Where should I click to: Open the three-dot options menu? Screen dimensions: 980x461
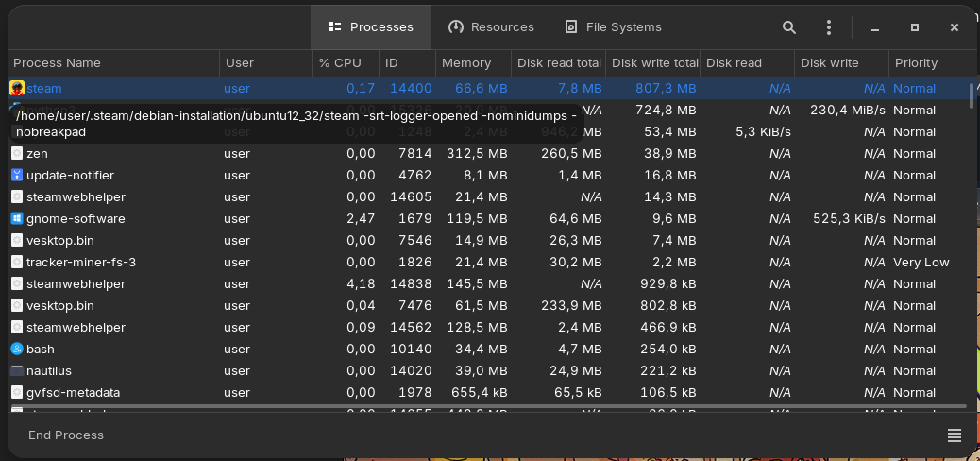coord(829,27)
